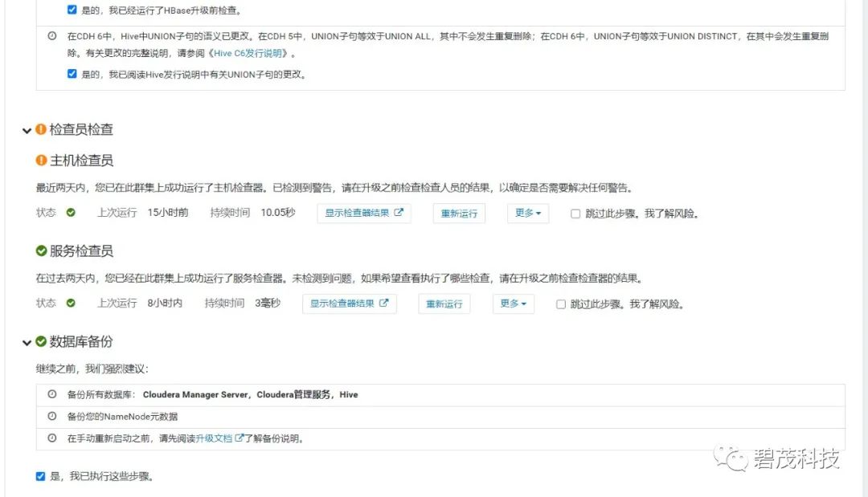Click green check icon beside 服务检查员 heading
The image size is (868, 497).
[x=41, y=251]
